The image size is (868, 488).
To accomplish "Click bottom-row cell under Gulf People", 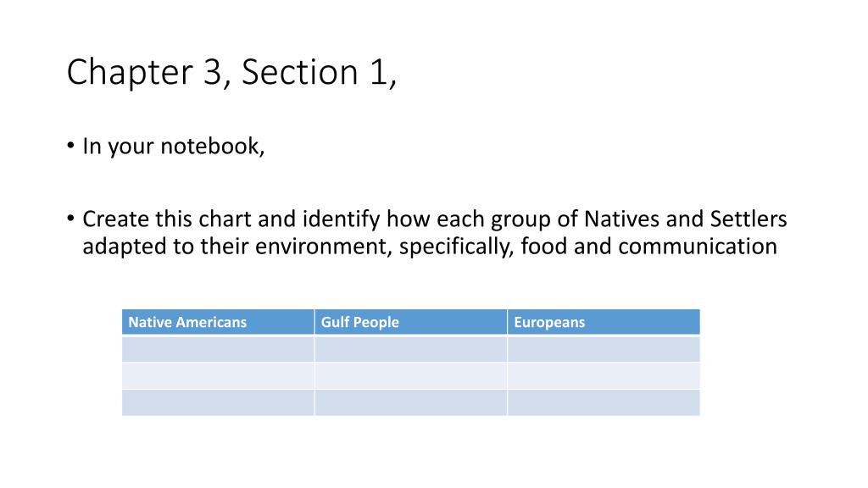I will click(411, 402).
